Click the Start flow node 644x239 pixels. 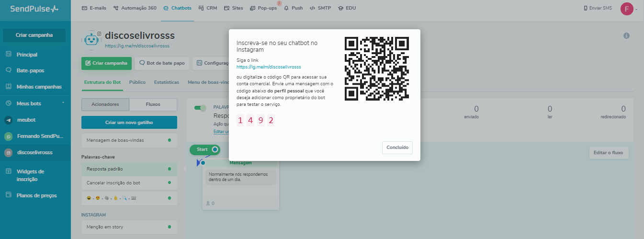205,149
